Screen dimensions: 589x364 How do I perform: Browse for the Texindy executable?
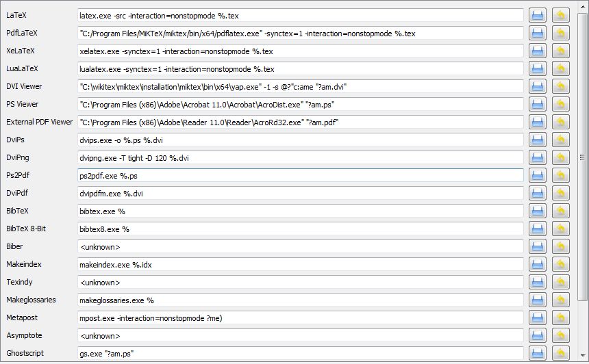click(x=538, y=282)
